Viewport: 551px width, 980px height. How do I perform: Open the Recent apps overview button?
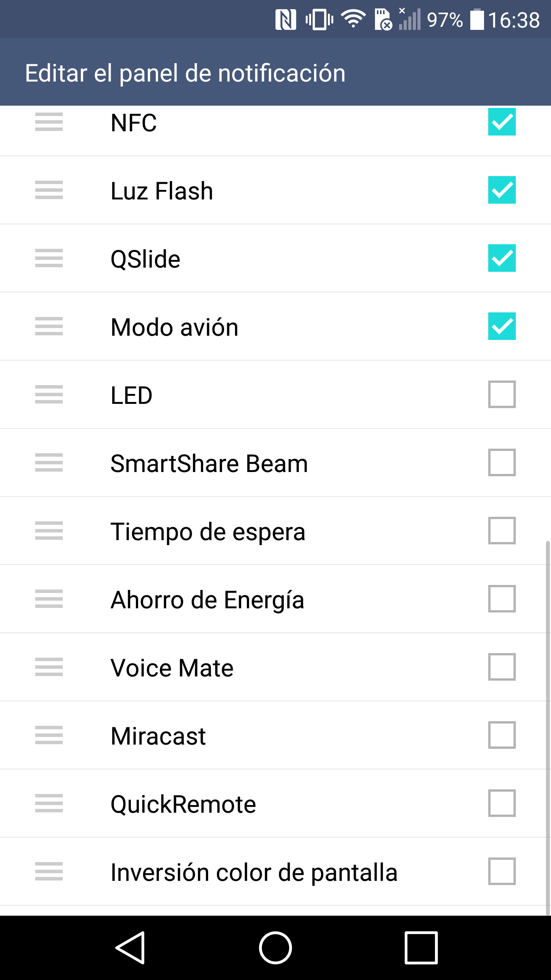click(421, 947)
